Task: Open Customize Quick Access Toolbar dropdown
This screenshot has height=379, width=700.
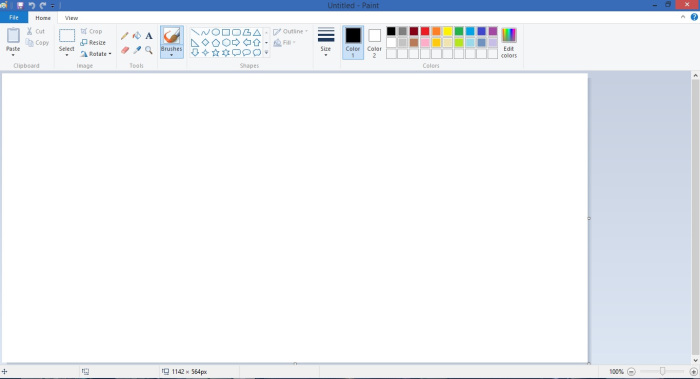Action: (x=53, y=6)
